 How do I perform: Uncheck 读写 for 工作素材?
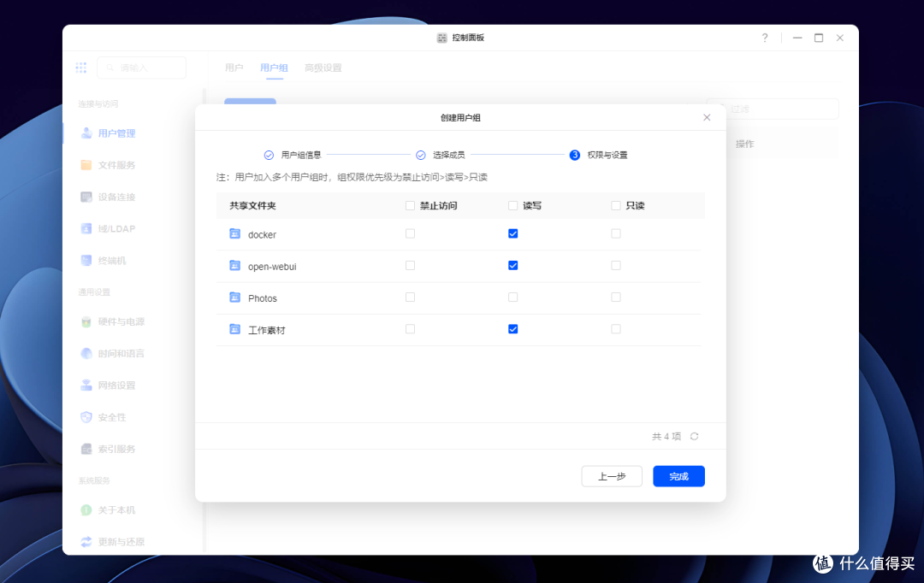(x=512, y=329)
